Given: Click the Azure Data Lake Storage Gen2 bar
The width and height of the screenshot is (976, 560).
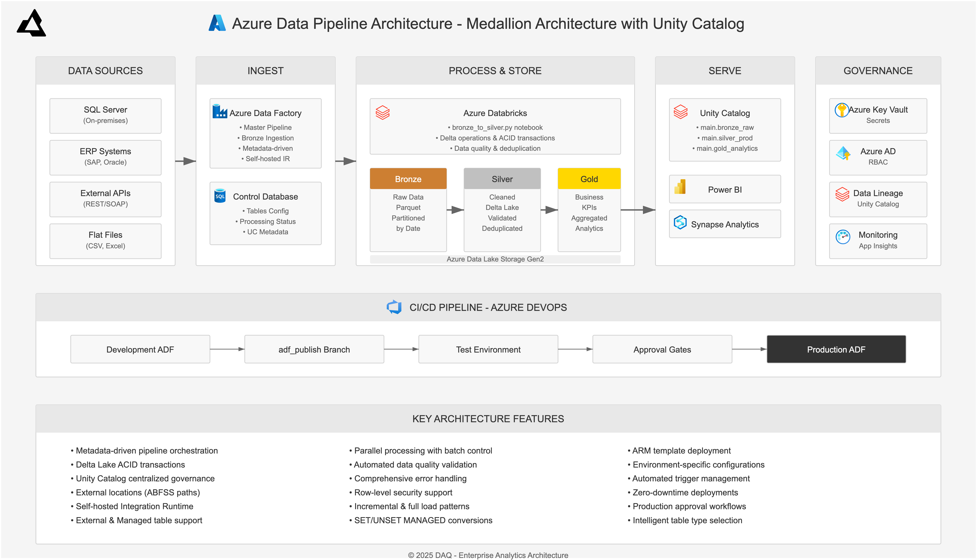Looking at the screenshot, I should 495,259.
